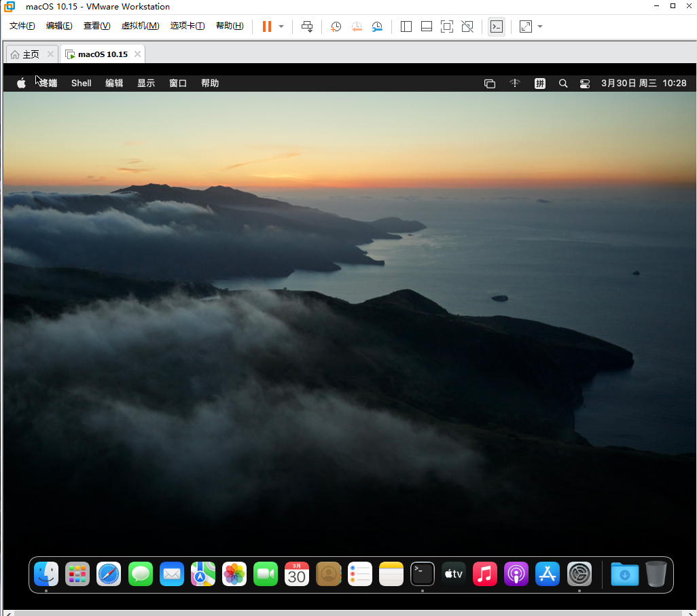The image size is (697, 616).
Task: Open Finder from the Dock
Action: [46, 574]
